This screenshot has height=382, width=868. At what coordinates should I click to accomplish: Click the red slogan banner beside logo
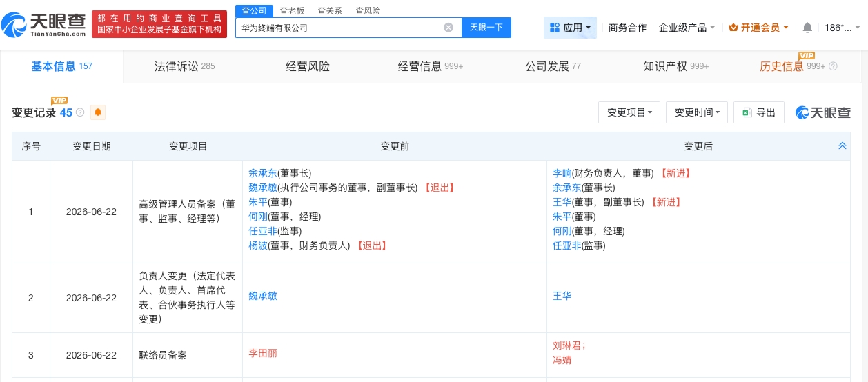pyautogui.click(x=159, y=24)
